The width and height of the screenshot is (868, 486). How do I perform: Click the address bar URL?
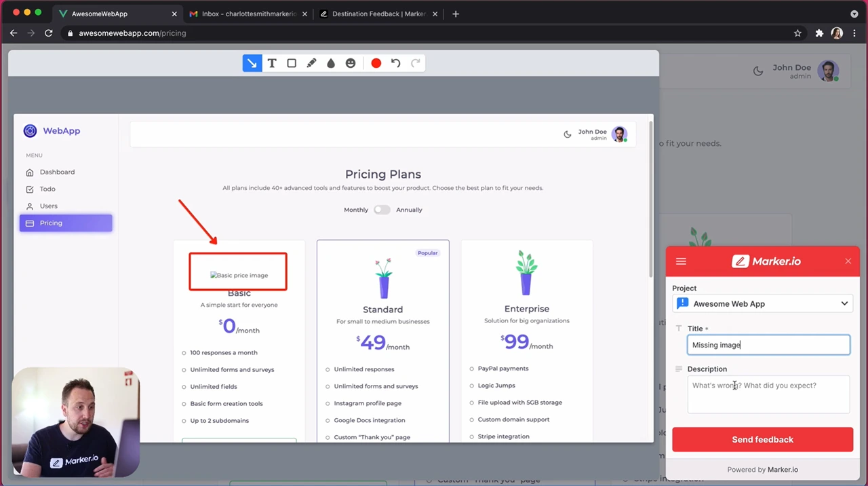[x=132, y=33]
